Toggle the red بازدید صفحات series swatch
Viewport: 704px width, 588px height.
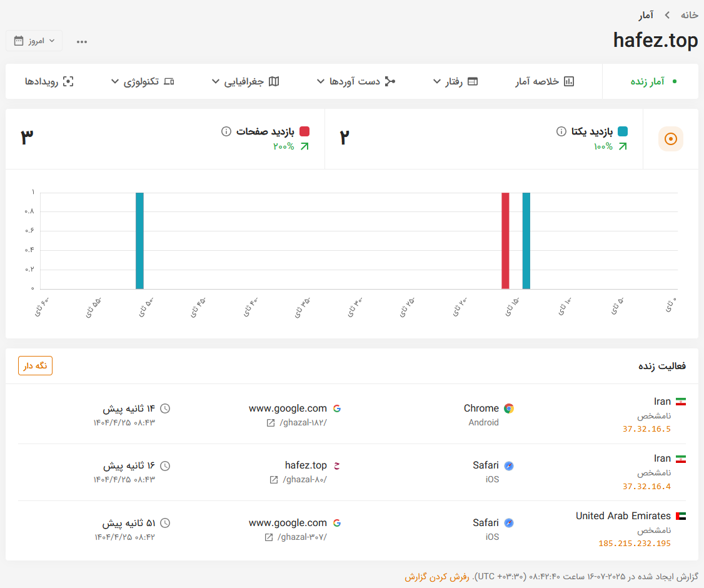[304, 131]
